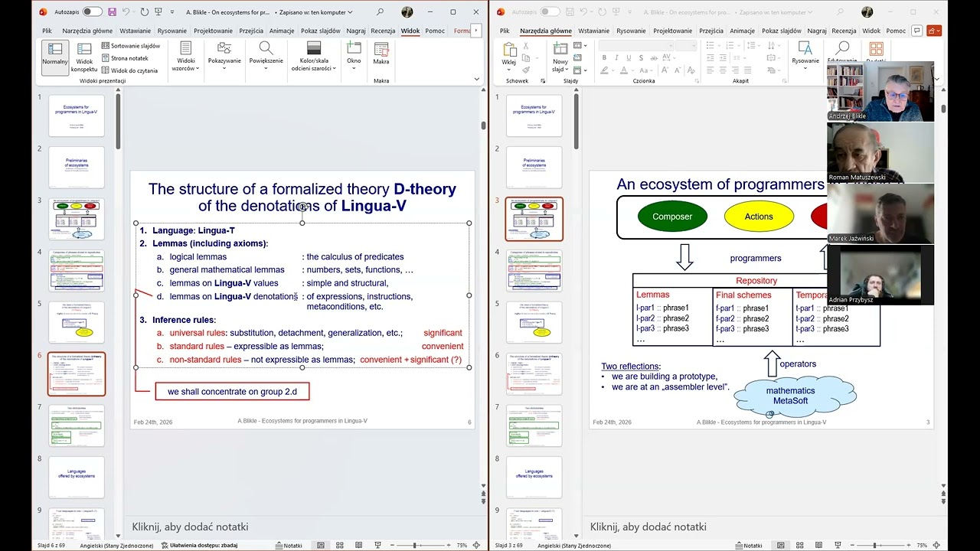This screenshot has width=980, height=551.
Task: Toggle Underline formatting in right window
Action: tap(627, 58)
